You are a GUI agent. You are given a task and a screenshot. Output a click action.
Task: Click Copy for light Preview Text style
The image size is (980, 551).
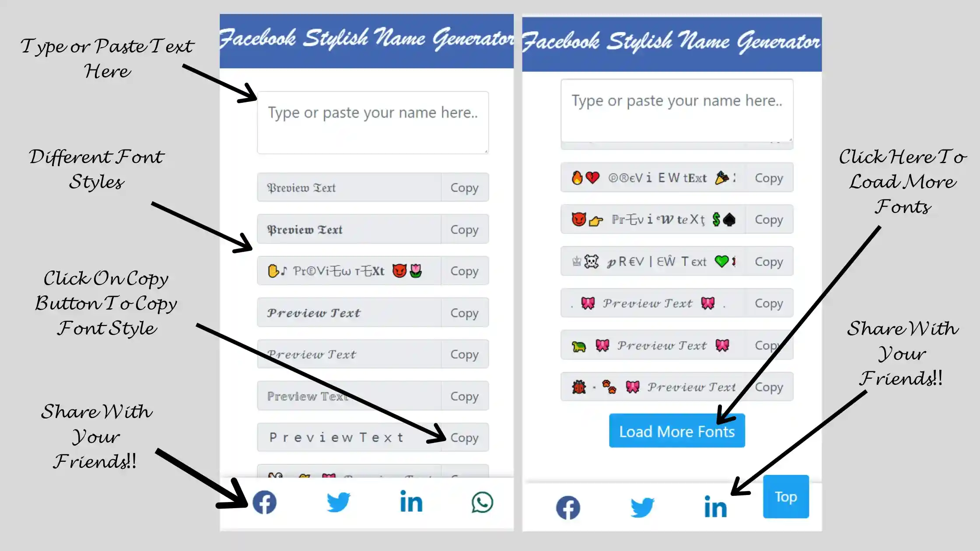(x=464, y=396)
